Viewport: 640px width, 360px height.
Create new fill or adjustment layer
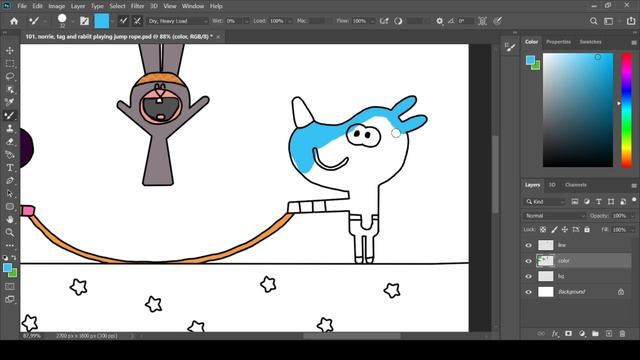tap(582, 333)
